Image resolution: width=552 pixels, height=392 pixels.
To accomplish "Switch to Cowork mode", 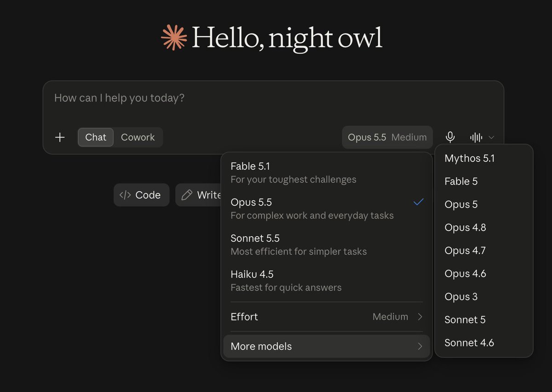I will click(x=138, y=137).
